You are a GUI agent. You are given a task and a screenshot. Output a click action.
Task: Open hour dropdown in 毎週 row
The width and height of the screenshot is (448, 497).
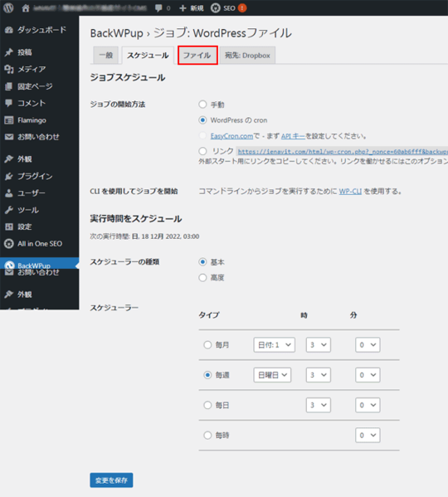coord(319,375)
